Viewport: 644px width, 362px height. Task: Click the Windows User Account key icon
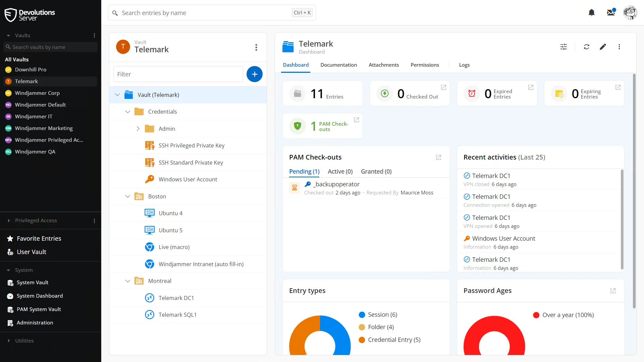[x=150, y=179]
